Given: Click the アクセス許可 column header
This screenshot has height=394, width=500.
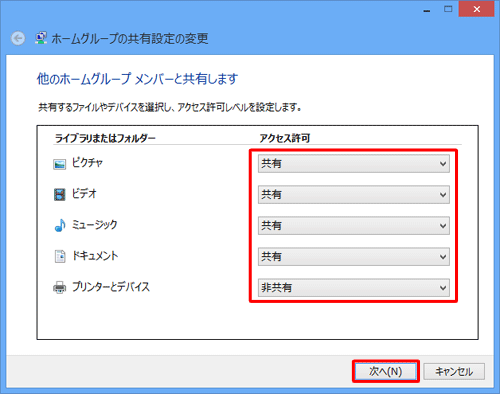Looking at the screenshot, I should click(x=285, y=138).
